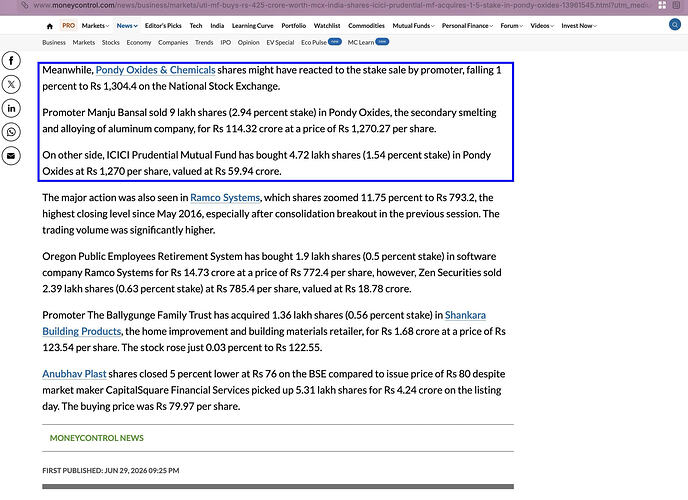Share through WhatsApp icon
The image size is (688, 500).
point(11,132)
